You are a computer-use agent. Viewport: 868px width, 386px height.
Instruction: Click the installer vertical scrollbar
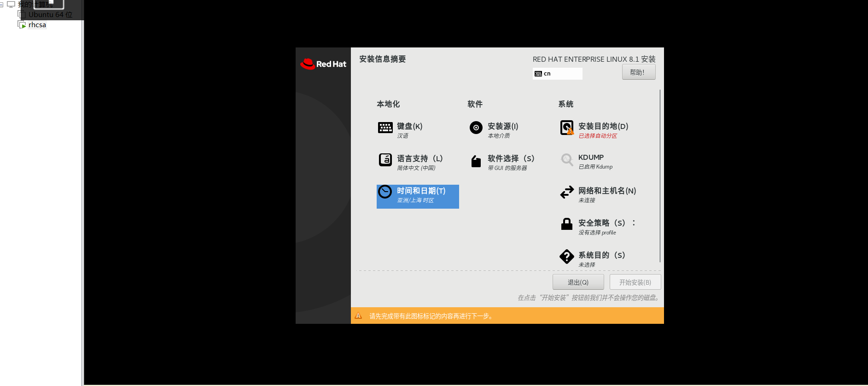660,175
